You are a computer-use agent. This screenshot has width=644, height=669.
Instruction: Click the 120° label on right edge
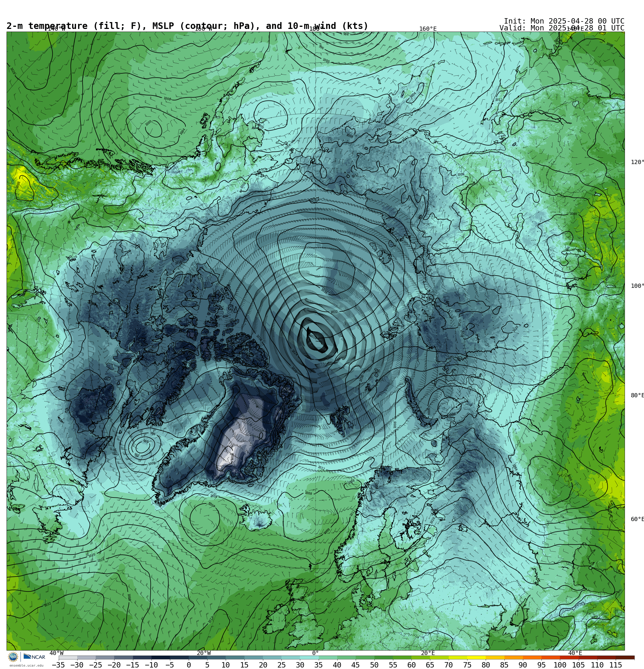(637, 162)
